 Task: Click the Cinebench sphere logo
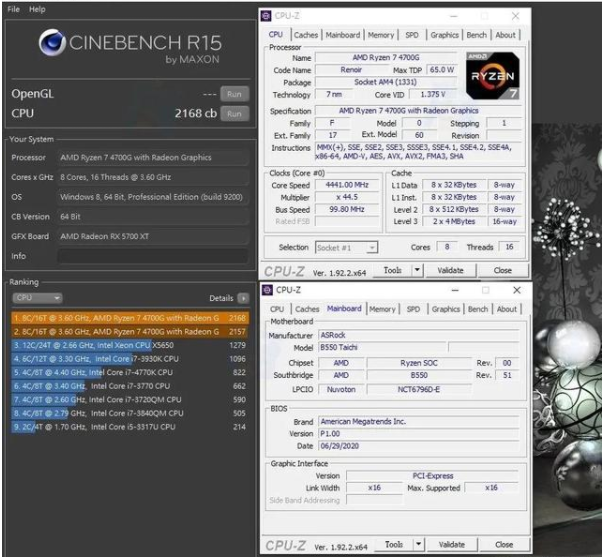[53, 43]
